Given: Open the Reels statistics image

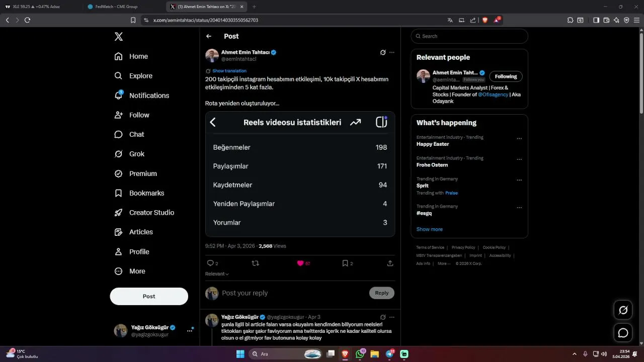Looking at the screenshot, I should [300, 174].
